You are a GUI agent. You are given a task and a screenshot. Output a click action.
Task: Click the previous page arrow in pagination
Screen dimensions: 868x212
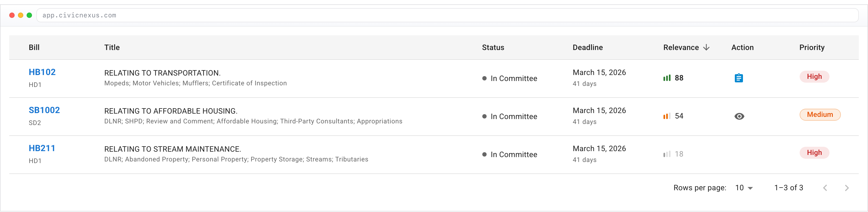coord(825,188)
